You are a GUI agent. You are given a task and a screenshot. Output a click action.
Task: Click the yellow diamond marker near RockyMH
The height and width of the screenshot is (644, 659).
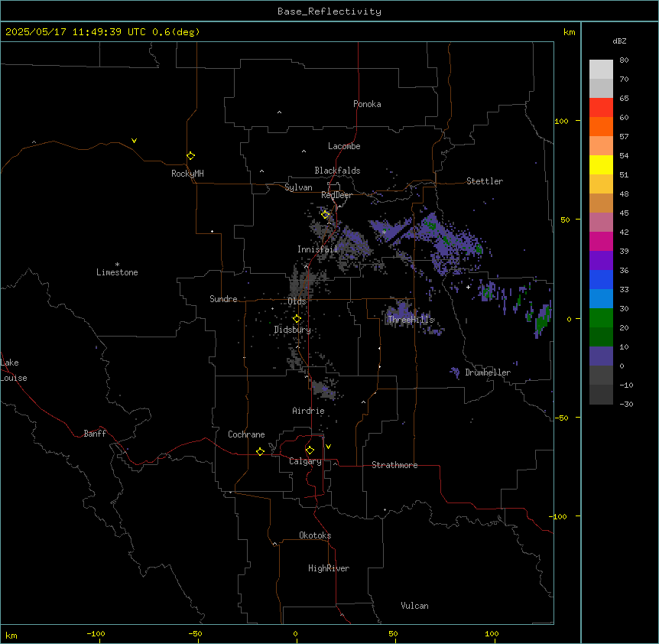[190, 155]
